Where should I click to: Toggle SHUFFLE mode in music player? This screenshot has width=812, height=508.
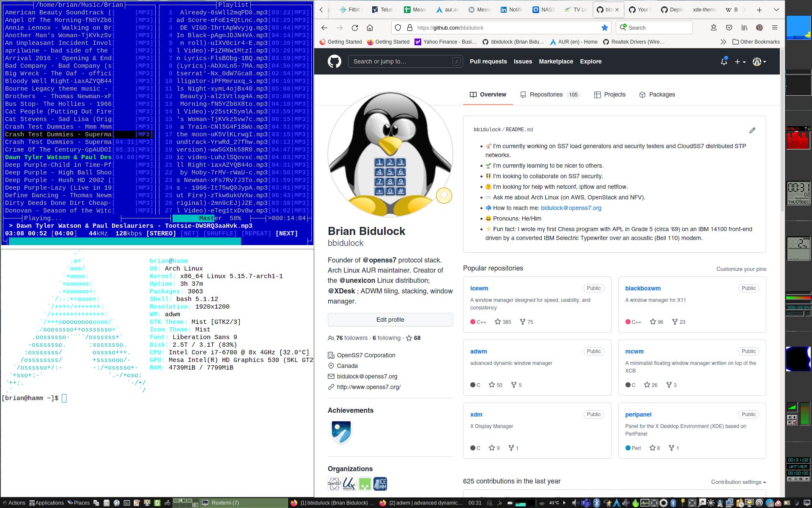pos(220,234)
